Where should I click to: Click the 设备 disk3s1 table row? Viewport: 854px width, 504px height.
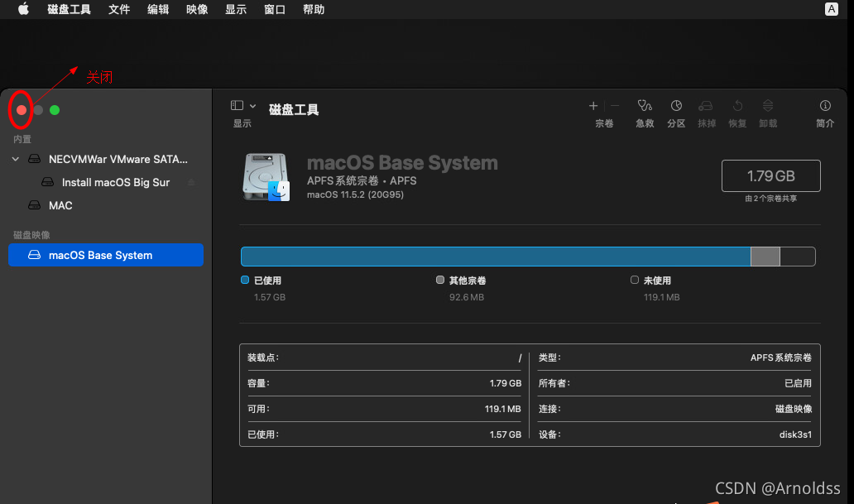674,434
